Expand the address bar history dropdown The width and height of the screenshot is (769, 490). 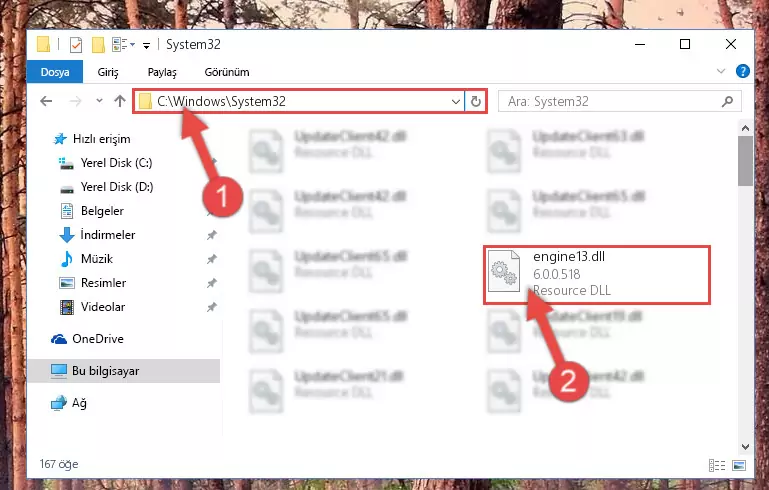coord(456,102)
